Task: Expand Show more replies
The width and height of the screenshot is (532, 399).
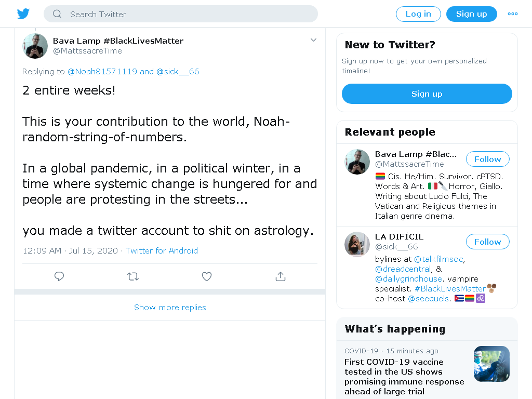Action: pos(170,308)
